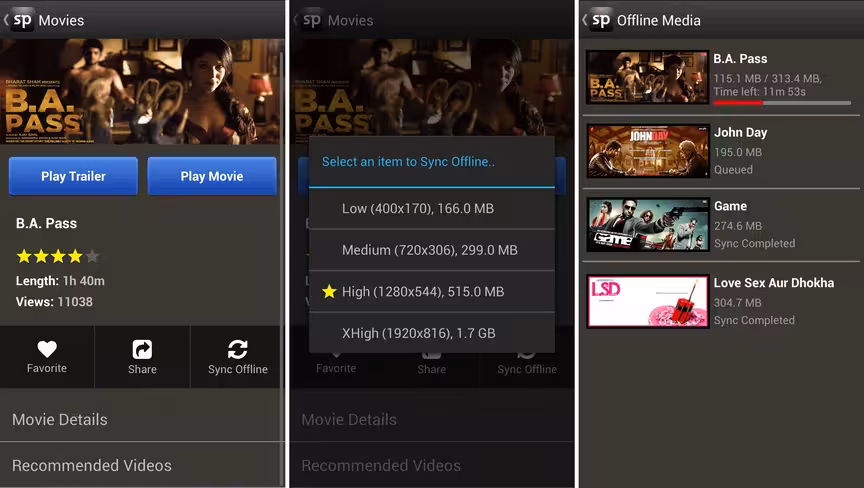Open B.A. Pass thumbnail in Offline Media
Viewport: 864px width, 488px height.
[647, 77]
